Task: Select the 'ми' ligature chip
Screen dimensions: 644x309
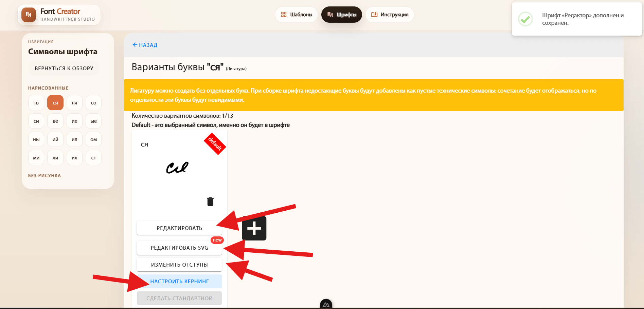Action: (36, 158)
